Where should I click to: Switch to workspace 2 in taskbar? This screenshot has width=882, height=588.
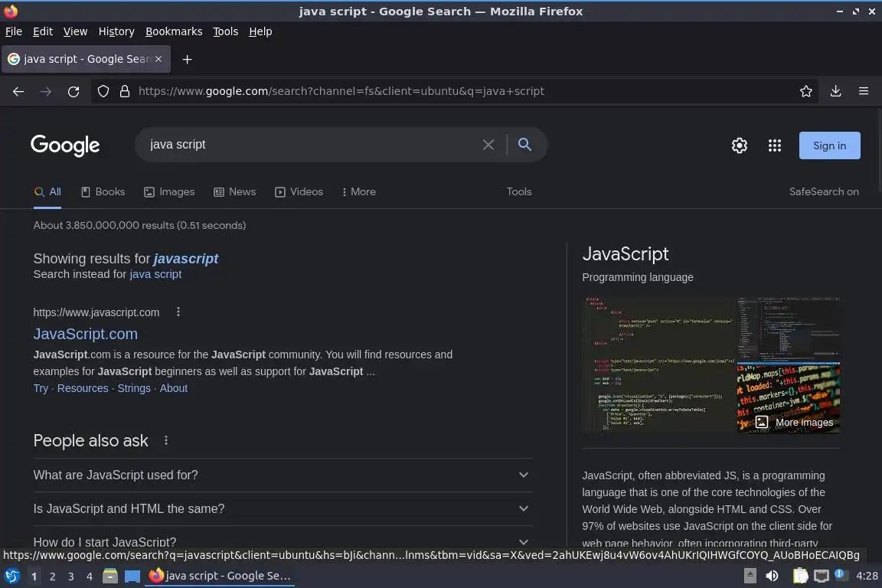coord(52,577)
